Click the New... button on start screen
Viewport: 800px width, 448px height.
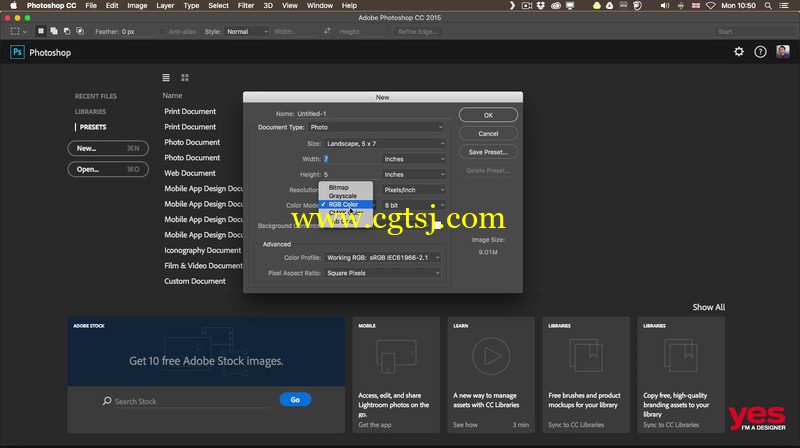pos(108,148)
